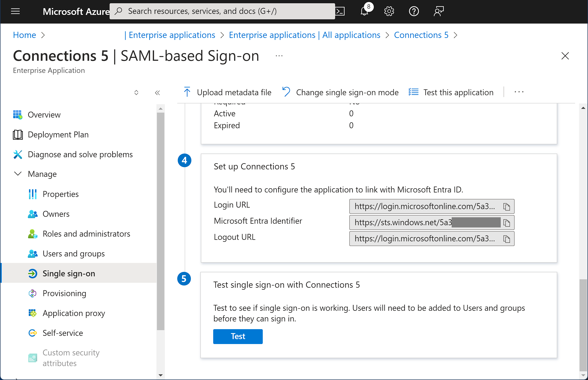Viewport: 588px width, 380px height.
Task: Click the Users and groups icon
Action: [33, 253]
